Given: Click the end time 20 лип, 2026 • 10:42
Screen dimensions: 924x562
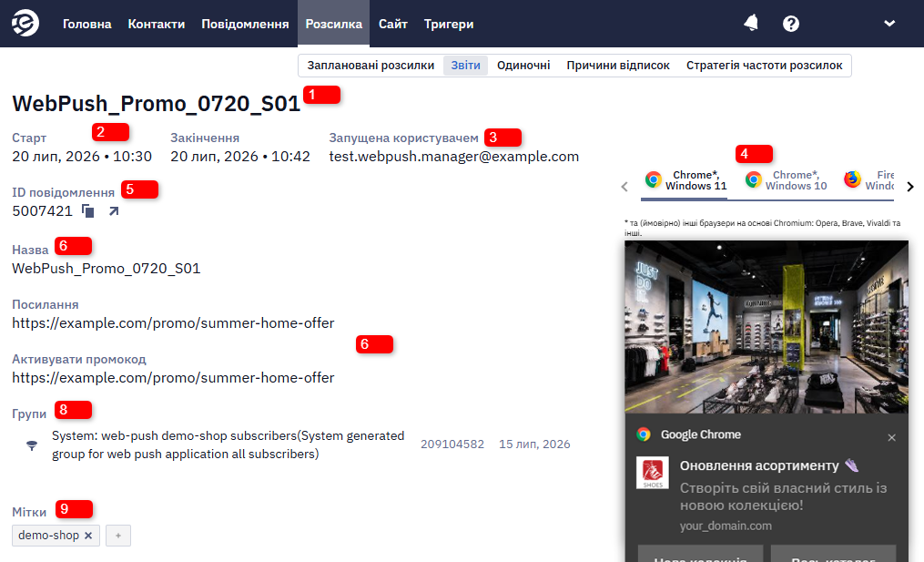Looking at the screenshot, I should (x=240, y=157).
